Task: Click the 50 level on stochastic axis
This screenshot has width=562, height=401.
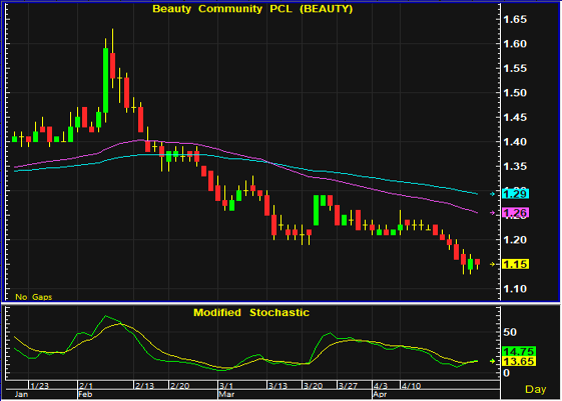Action: pos(510,332)
